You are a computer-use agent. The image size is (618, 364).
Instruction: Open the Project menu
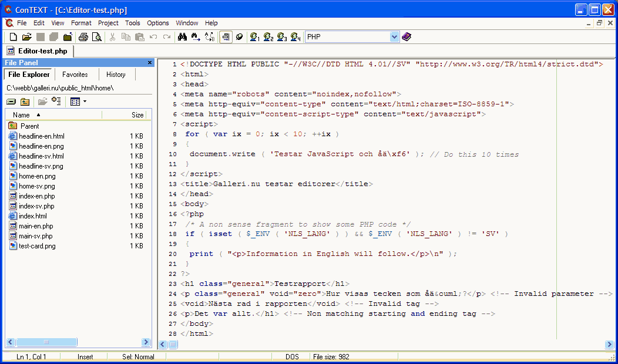point(109,23)
